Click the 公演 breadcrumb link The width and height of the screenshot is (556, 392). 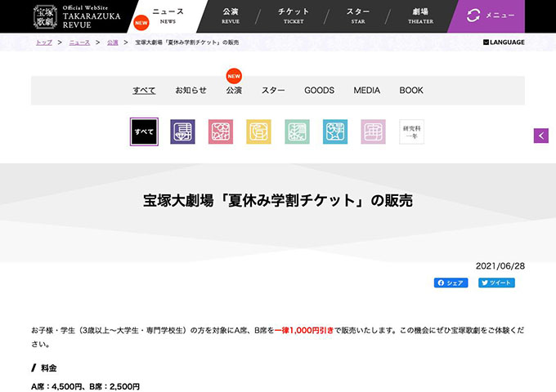pos(112,42)
